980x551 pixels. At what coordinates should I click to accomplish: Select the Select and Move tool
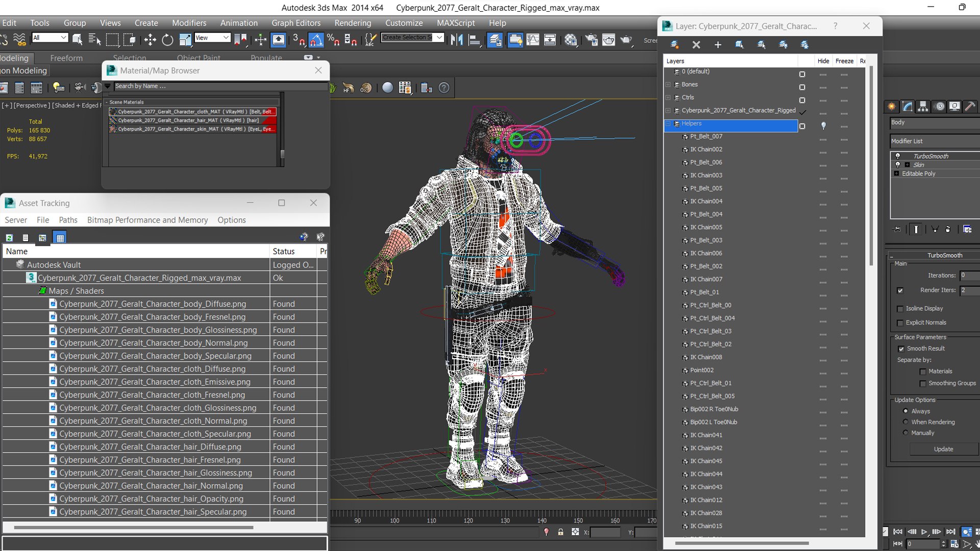(x=150, y=39)
